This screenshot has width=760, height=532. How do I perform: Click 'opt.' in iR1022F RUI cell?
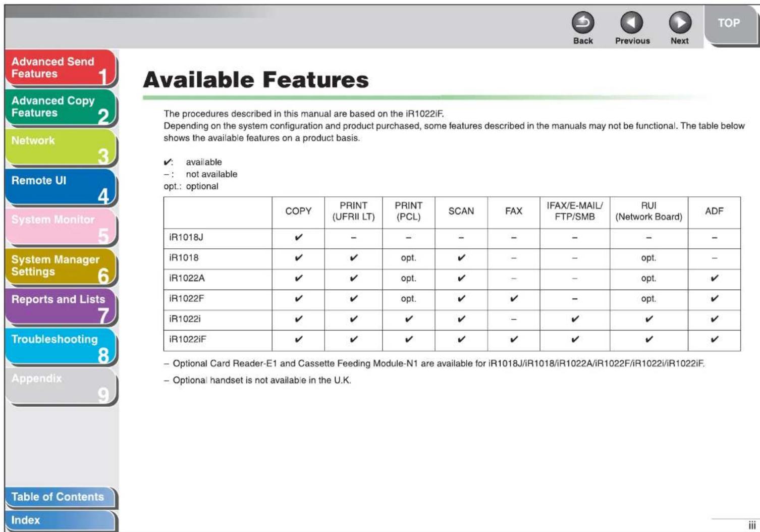(x=648, y=299)
